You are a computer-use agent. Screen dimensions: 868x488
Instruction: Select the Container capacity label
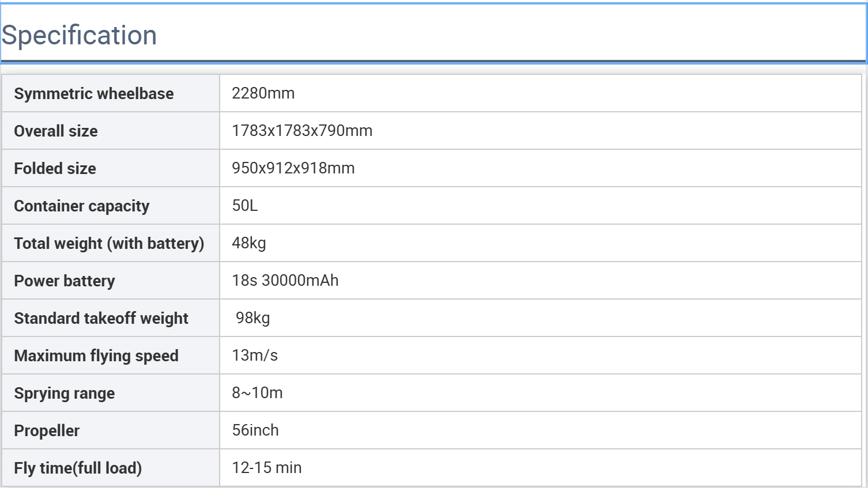pyautogui.click(x=81, y=206)
